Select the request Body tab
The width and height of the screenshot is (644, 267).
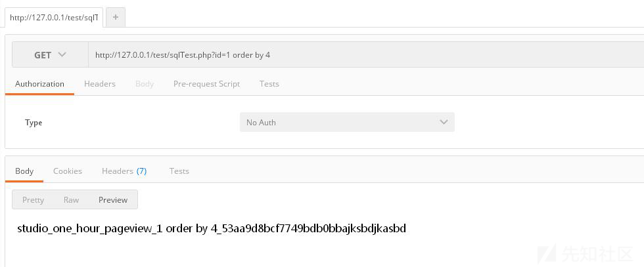click(145, 84)
